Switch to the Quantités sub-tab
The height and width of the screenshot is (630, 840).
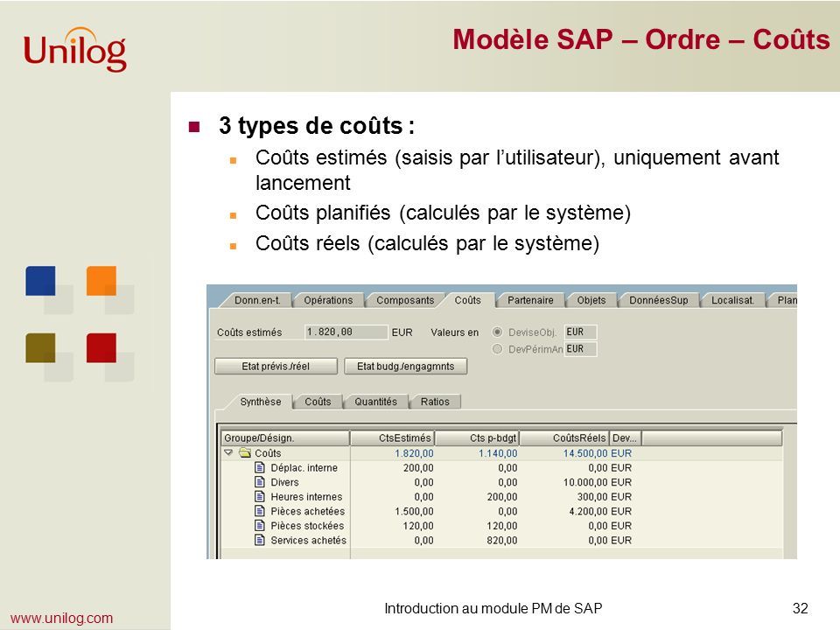pos(375,402)
